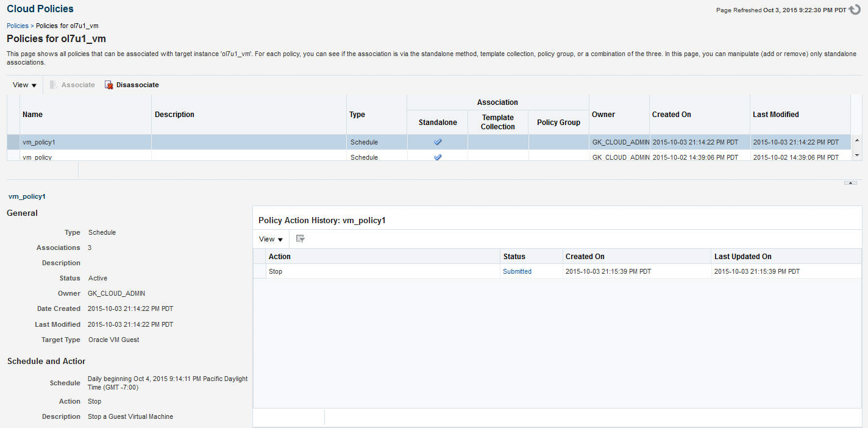Sort by the Type column header
Screen dimensions: 868x428
pos(377,115)
